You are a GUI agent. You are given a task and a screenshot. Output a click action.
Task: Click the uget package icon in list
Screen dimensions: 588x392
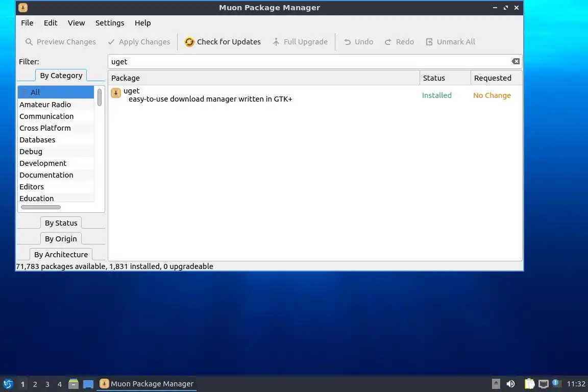[116, 93]
